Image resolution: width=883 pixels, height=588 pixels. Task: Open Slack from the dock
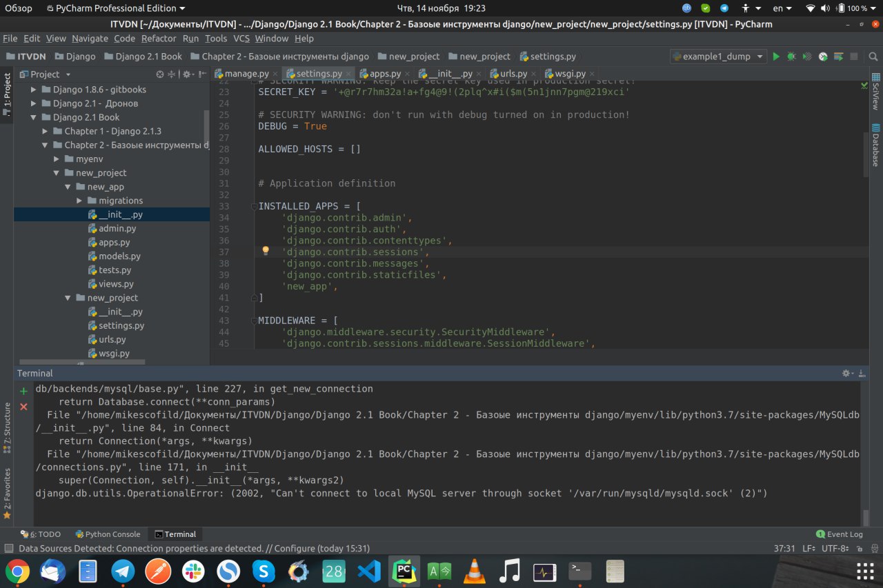tap(193, 571)
